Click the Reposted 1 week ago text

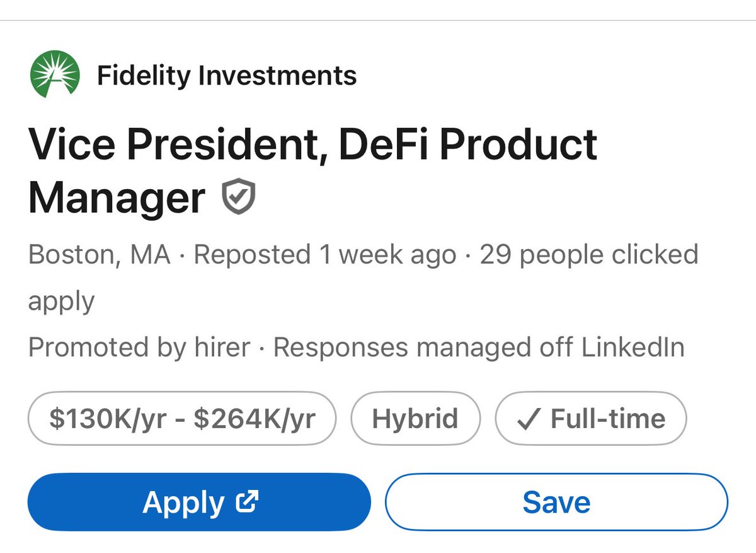pos(324,255)
